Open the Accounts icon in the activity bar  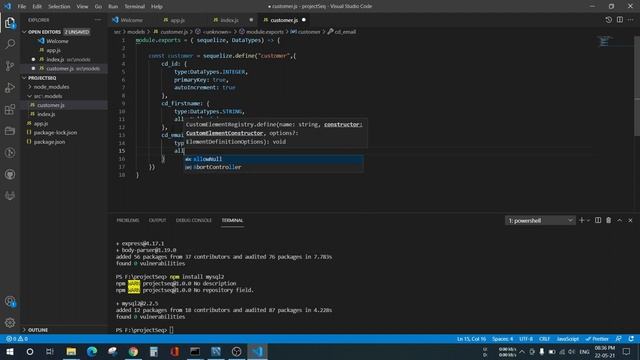click(10, 301)
